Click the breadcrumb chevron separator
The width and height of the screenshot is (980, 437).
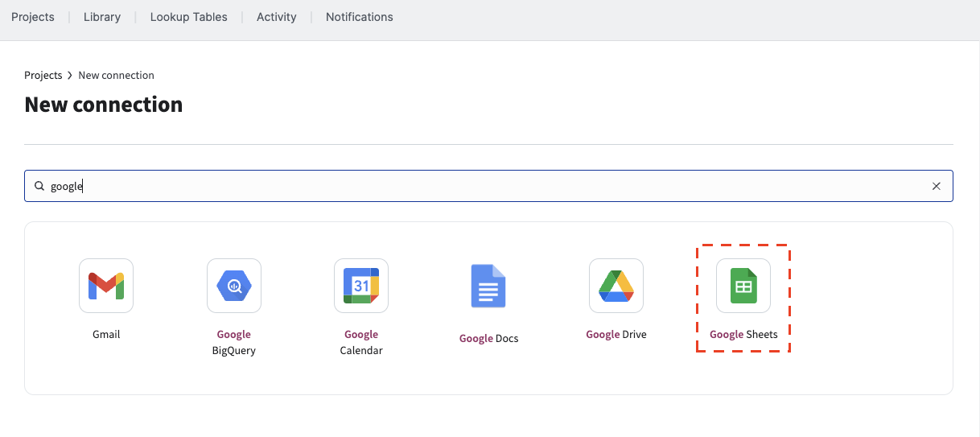point(70,75)
